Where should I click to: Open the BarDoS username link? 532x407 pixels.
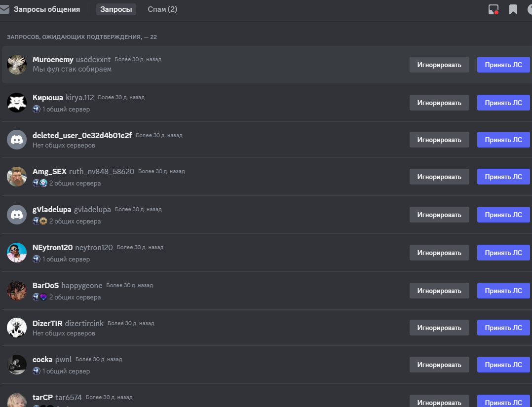(x=45, y=285)
